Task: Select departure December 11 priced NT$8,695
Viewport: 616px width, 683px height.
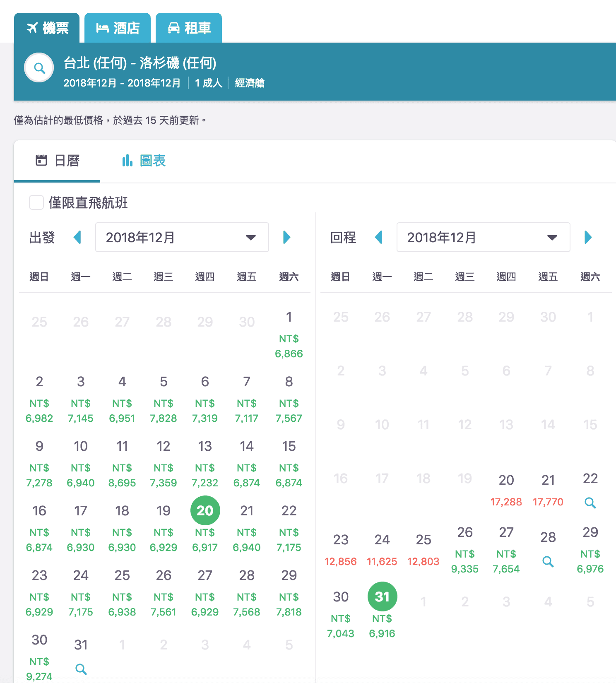Action: pos(122,464)
